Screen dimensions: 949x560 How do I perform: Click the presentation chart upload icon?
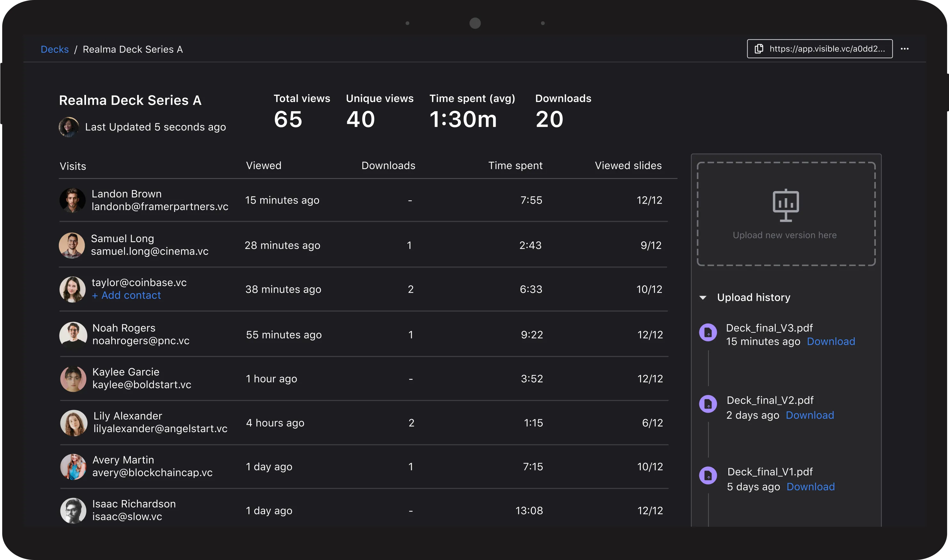coord(786,205)
